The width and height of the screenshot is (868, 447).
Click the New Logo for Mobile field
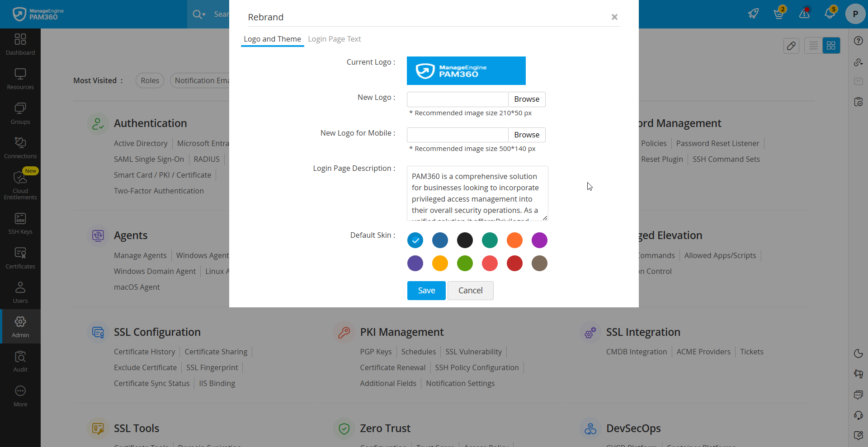tap(458, 135)
